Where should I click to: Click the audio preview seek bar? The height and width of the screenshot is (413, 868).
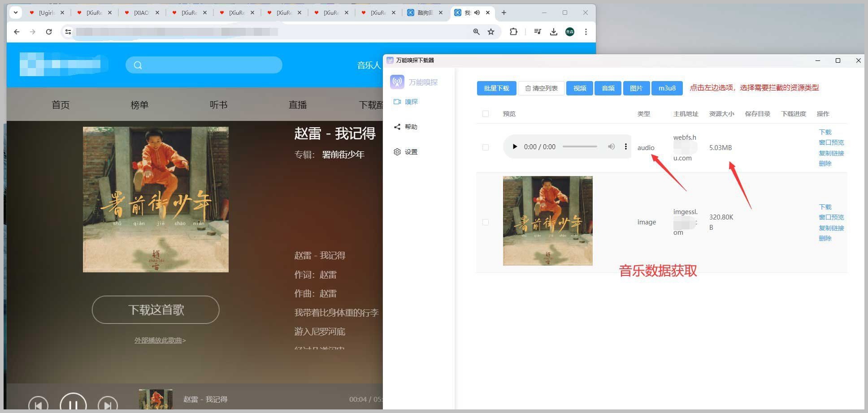[580, 146]
